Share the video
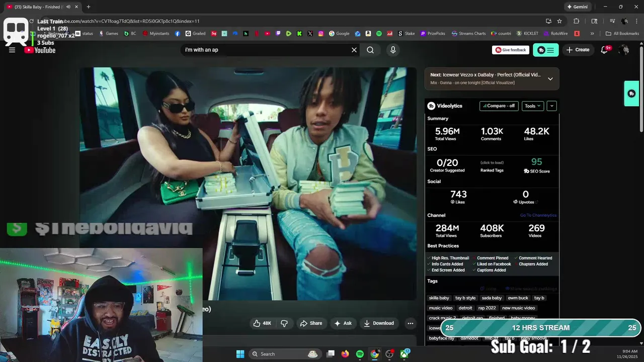 (x=311, y=323)
